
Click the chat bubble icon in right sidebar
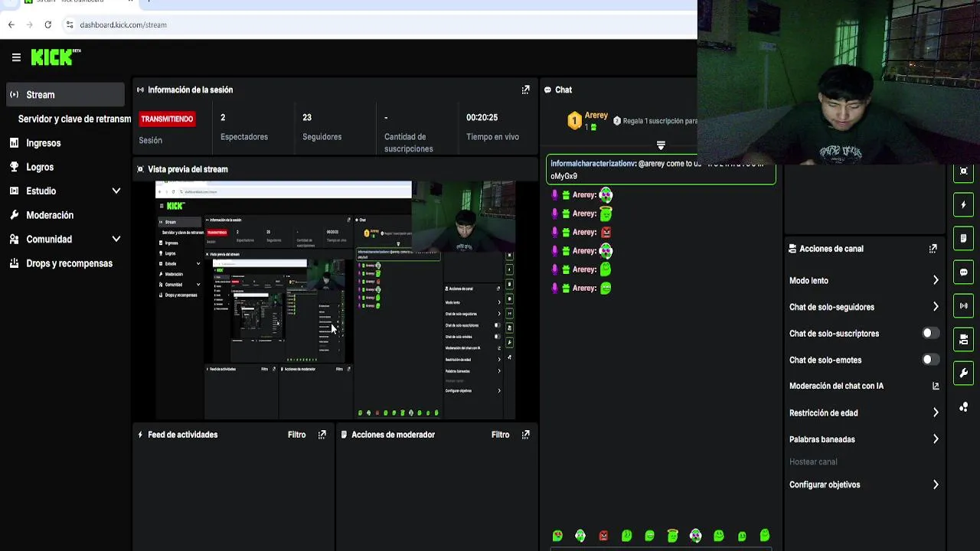[x=963, y=272]
